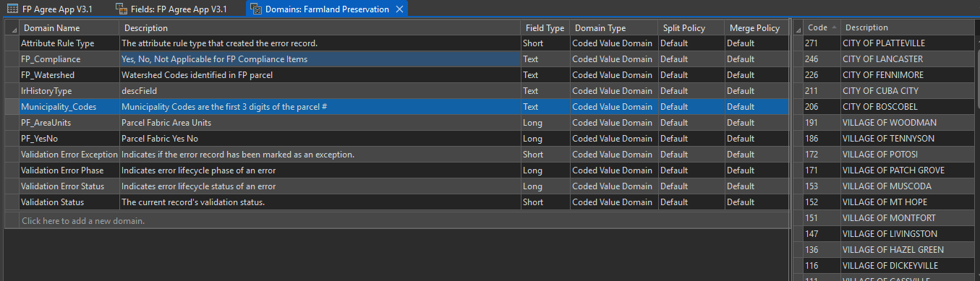Open Merge Policy cell for Municipality_Codes
The image size is (980, 281).
pyautogui.click(x=757, y=107)
